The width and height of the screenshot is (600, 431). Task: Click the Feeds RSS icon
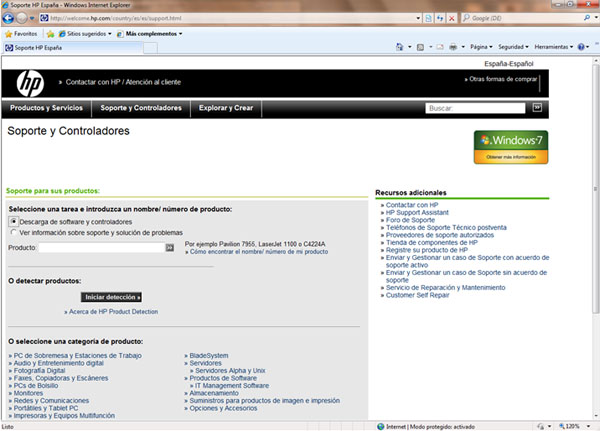pos(420,47)
